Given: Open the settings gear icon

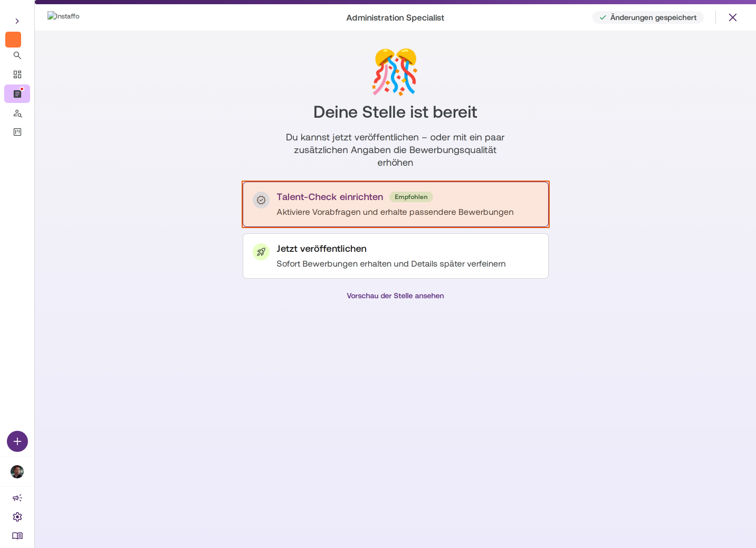Looking at the screenshot, I should pos(17,517).
